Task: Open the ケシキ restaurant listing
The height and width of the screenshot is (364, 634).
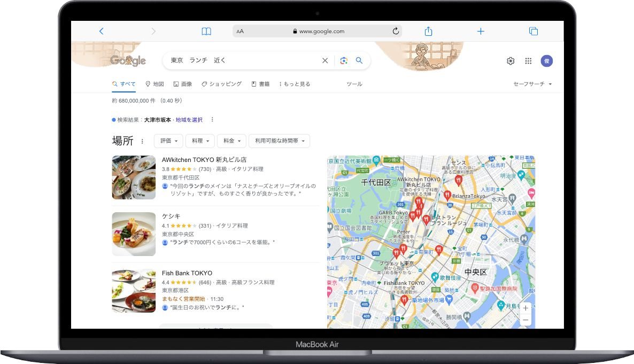Action: point(171,216)
